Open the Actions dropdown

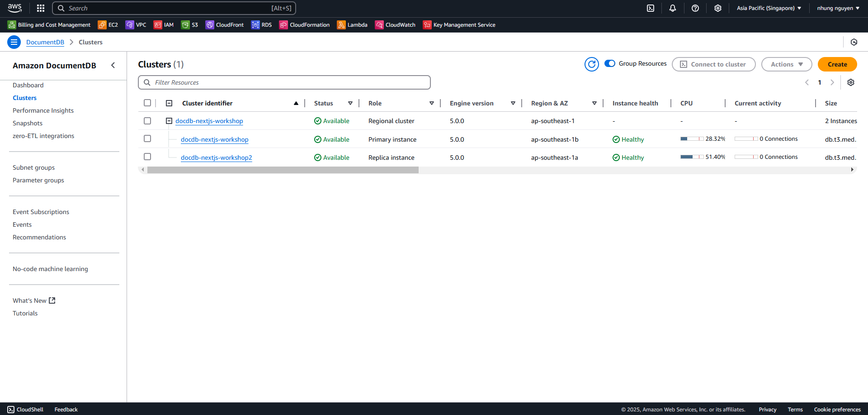[x=787, y=64]
